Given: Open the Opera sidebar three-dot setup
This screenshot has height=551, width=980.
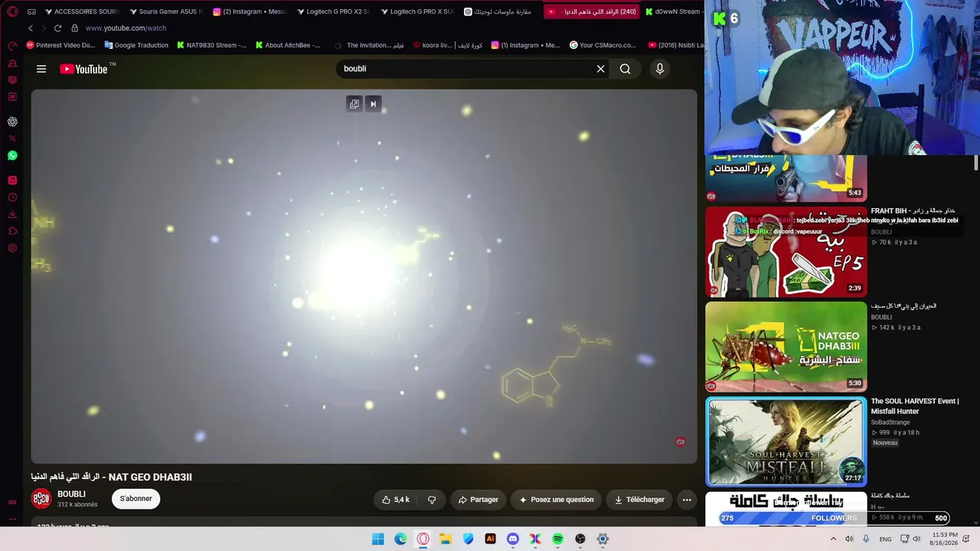Looking at the screenshot, I should click(x=12, y=519).
